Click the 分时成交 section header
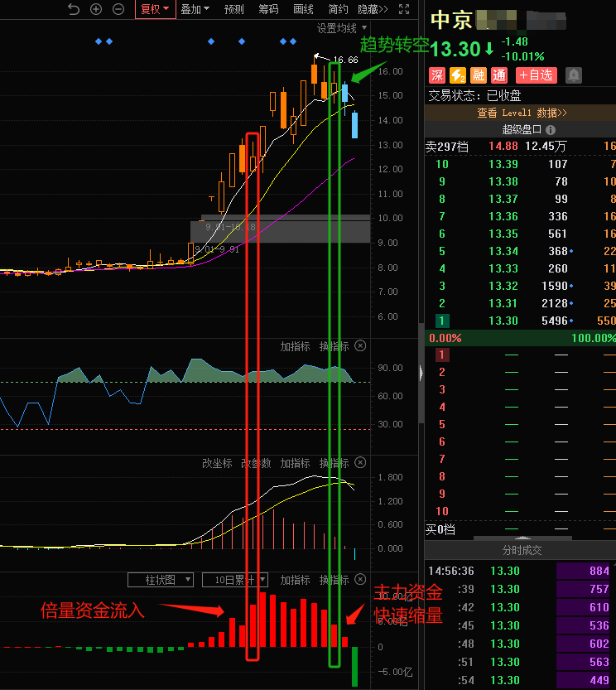Image resolution: width=616 pixels, height=690 pixels. [x=522, y=550]
